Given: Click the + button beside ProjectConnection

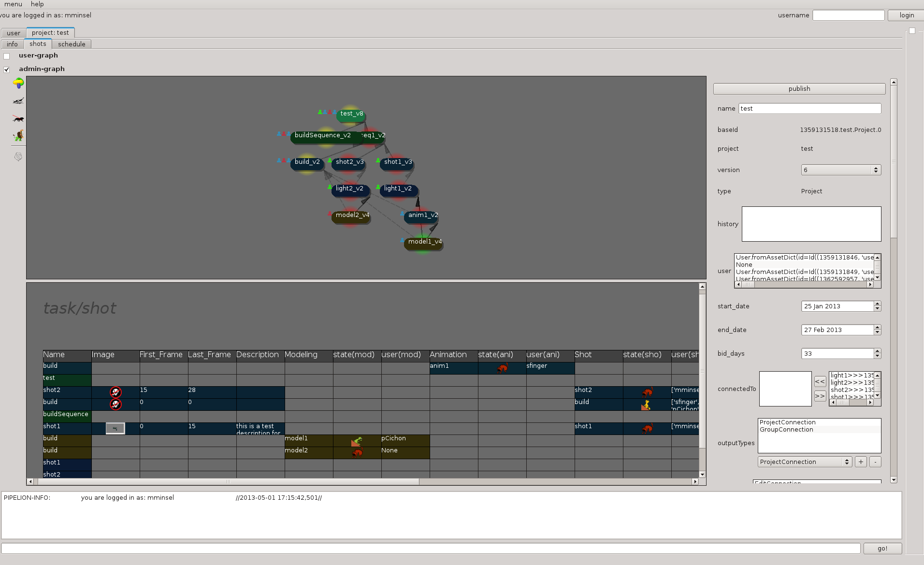Looking at the screenshot, I should pyautogui.click(x=861, y=462).
